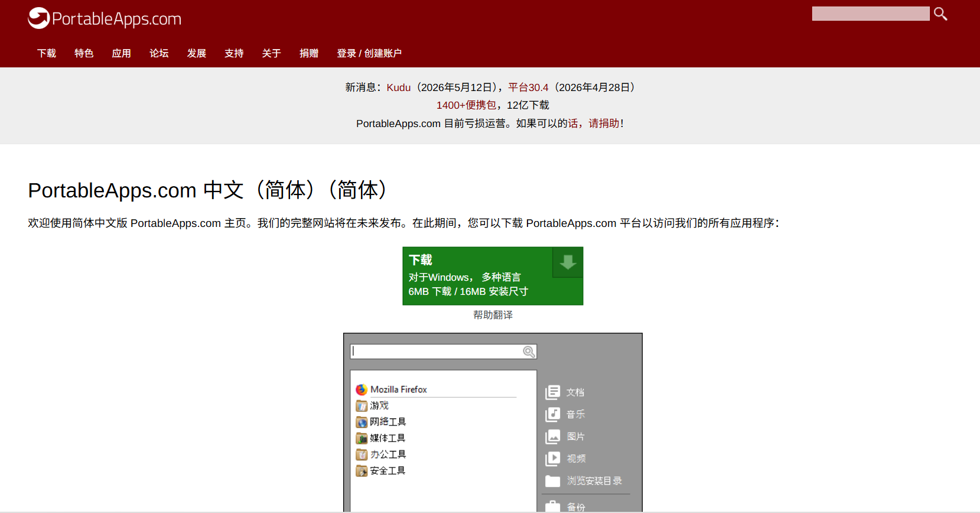
Task: Click 登录 / 创建账户 in navigation
Action: (369, 53)
